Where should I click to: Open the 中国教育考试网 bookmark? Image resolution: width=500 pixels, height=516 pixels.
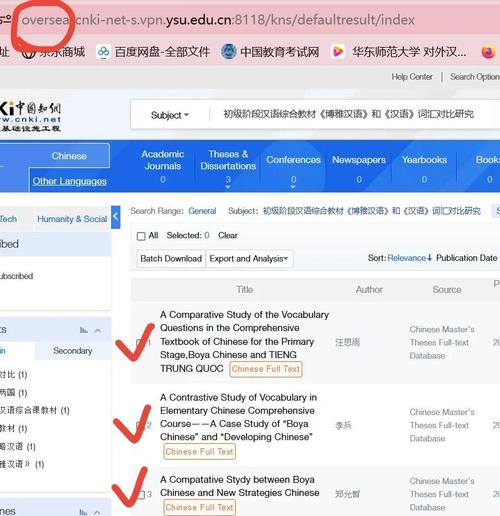click(x=270, y=52)
